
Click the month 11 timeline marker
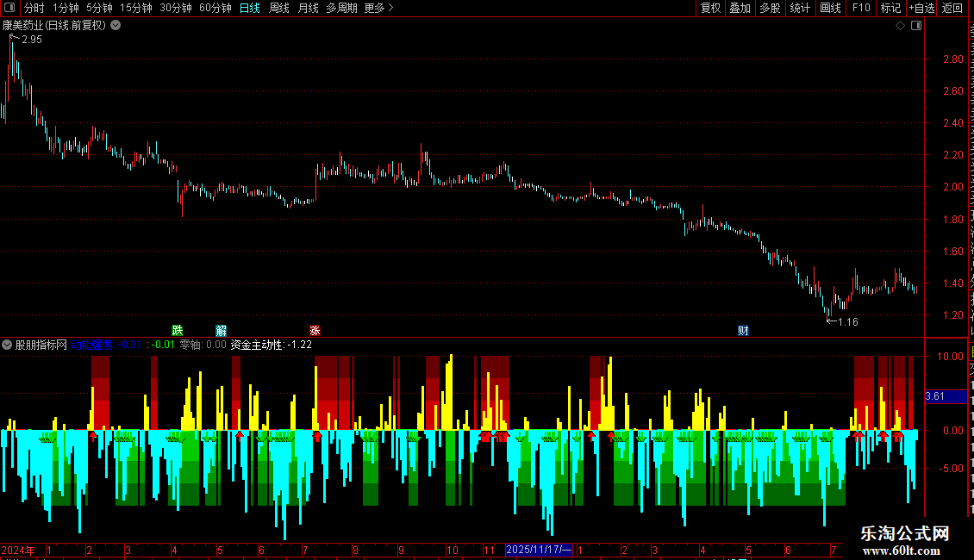(489, 550)
